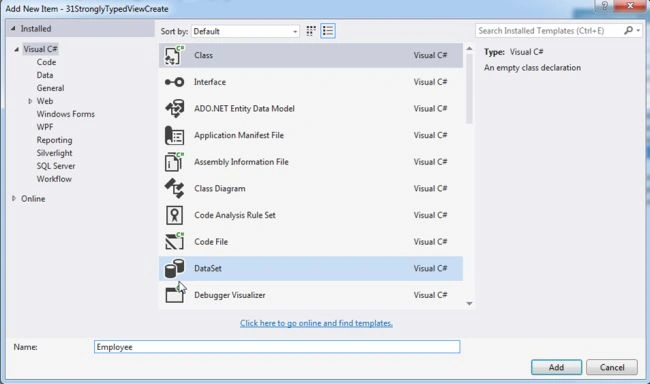The width and height of the screenshot is (650, 384).
Task: Click the "ADO.NET Entity Data Model" label
Action: (244, 109)
